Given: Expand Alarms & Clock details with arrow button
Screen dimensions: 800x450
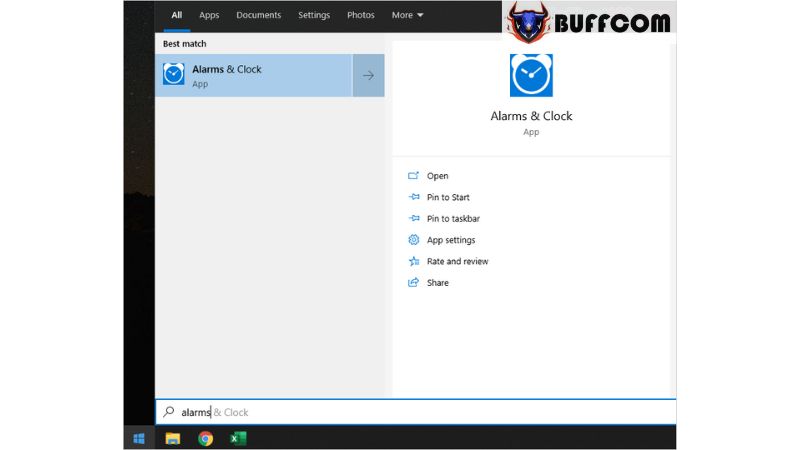Looking at the screenshot, I should click(x=368, y=76).
